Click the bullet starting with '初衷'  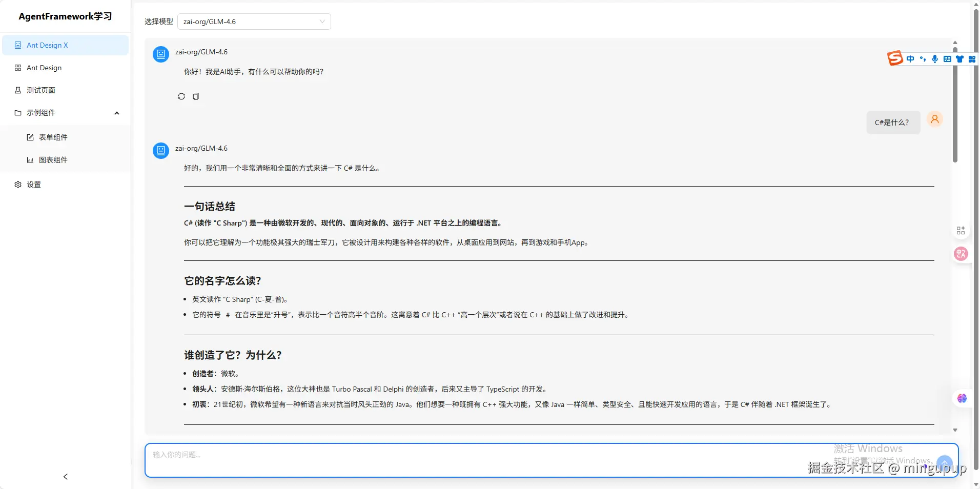pos(513,404)
